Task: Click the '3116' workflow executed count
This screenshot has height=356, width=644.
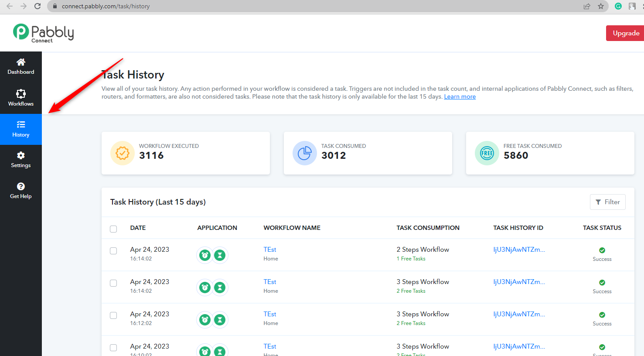Action: (x=151, y=155)
